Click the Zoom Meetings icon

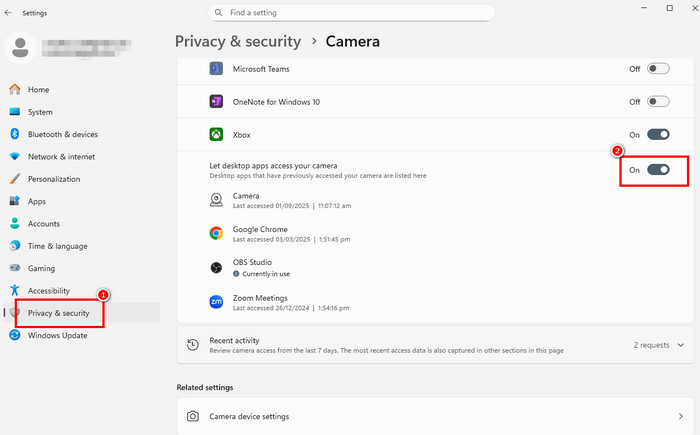coord(216,302)
